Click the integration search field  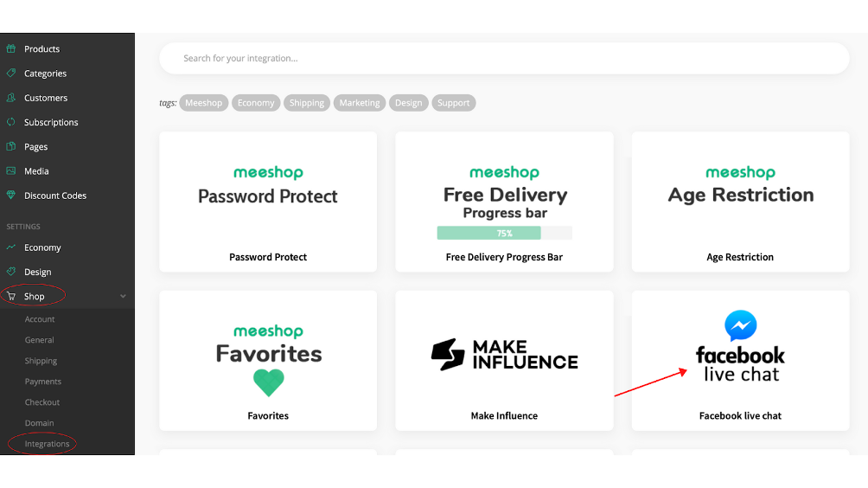pos(504,58)
